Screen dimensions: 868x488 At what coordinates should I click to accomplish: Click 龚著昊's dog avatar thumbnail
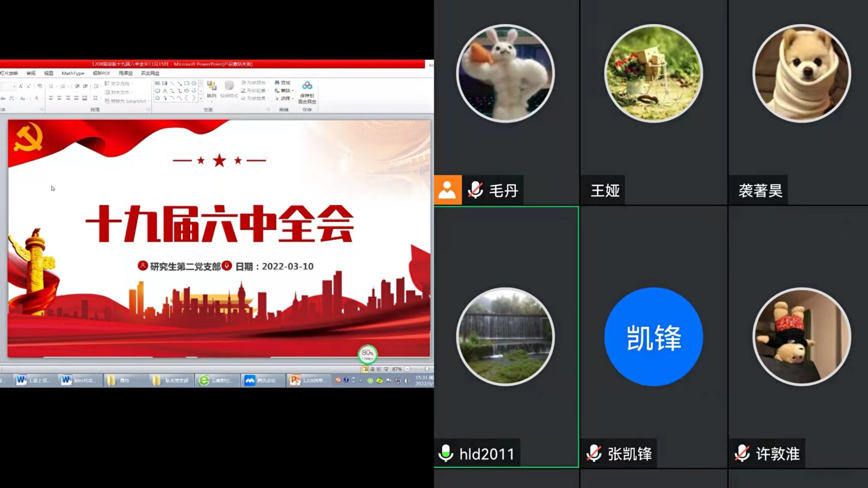tap(801, 74)
